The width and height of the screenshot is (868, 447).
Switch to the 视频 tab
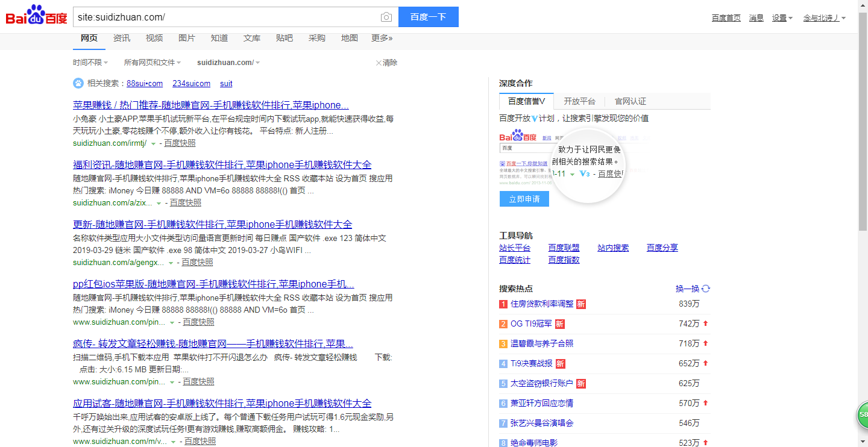click(x=154, y=38)
